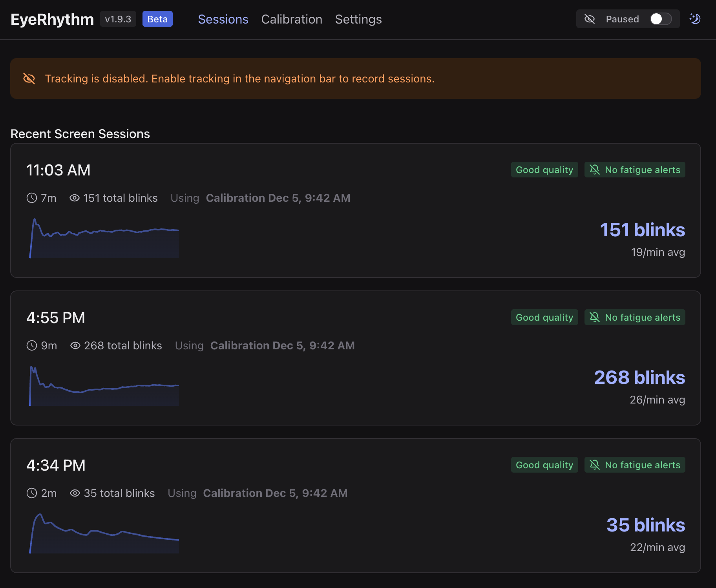Click the blink rate chart for 4:34 PM
This screenshot has width=716, height=588.
(x=104, y=533)
